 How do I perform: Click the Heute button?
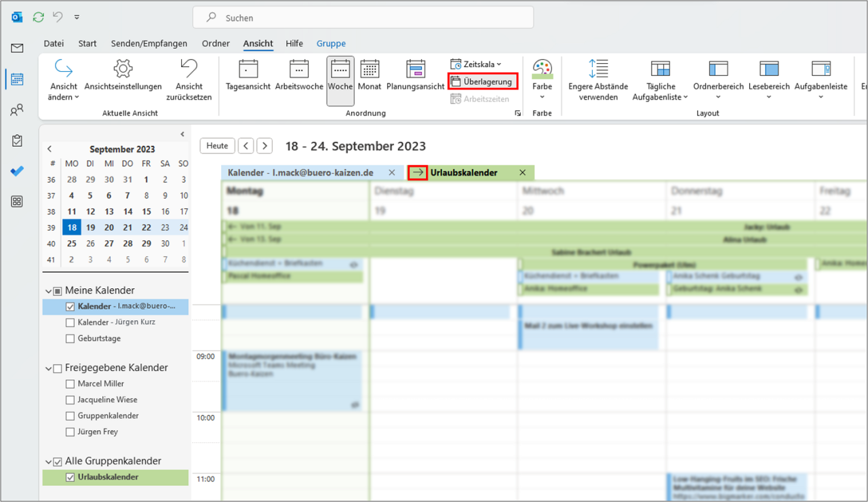[217, 146]
